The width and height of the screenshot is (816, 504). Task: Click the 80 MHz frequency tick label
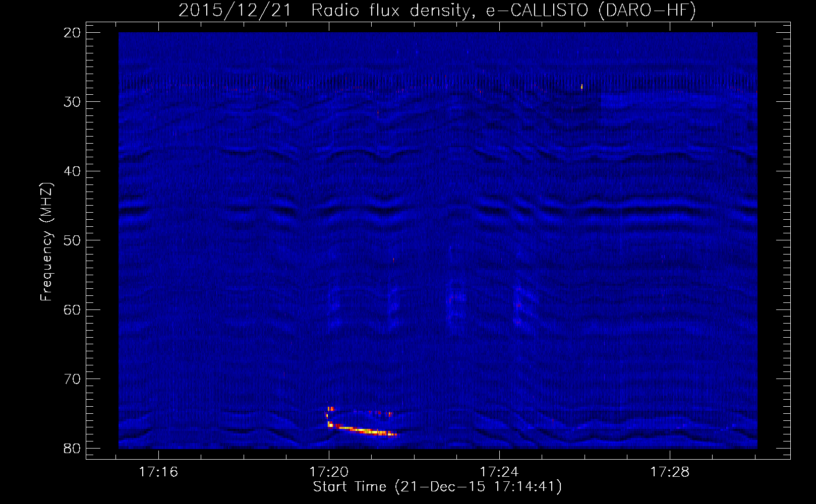click(x=73, y=449)
